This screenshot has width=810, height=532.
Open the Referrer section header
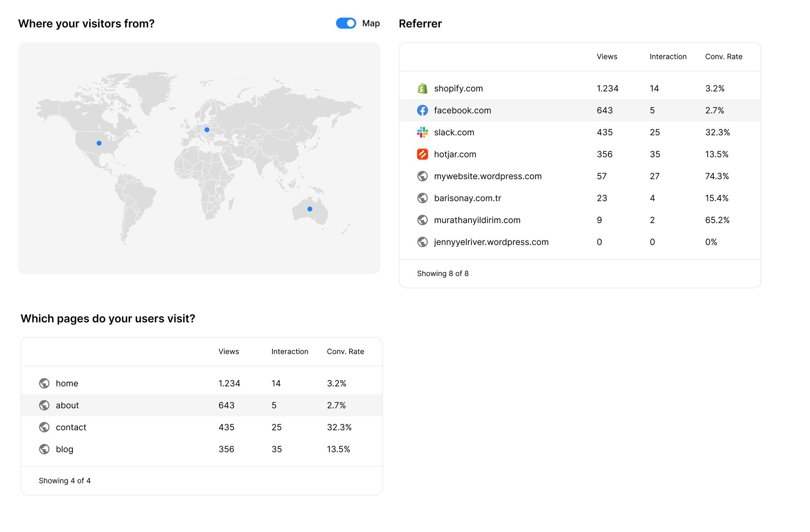point(420,23)
